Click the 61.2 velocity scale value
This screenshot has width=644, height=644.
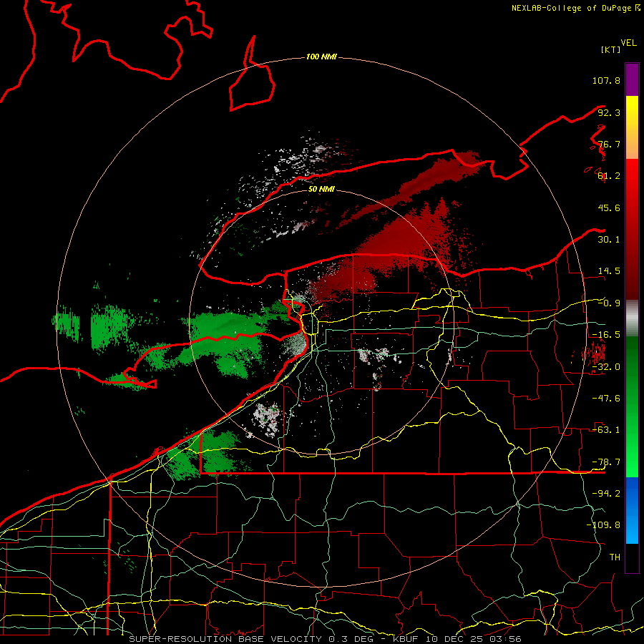(609, 176)
